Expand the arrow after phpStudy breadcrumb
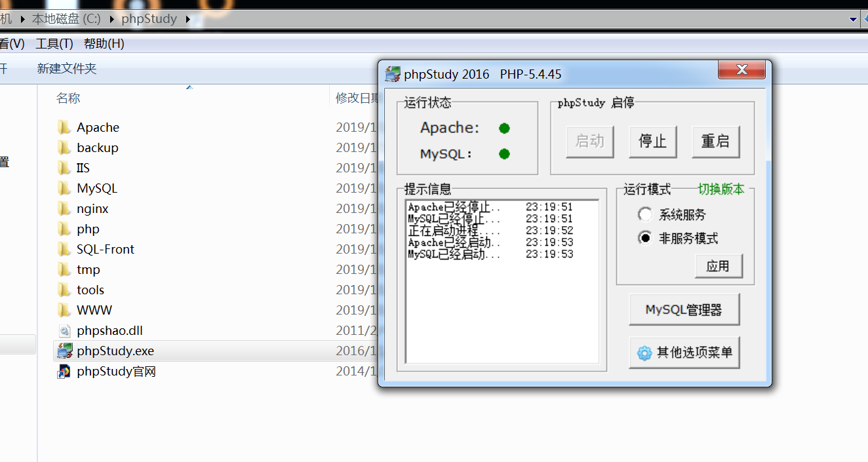Viewport: 868px width, 462px height. click(x=188, y=19)
